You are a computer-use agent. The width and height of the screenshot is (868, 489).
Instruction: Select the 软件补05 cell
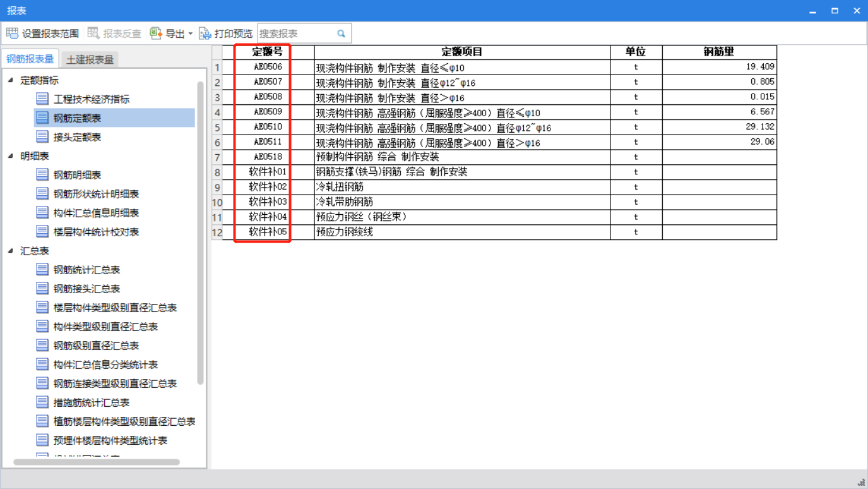(x=268, y=232)
